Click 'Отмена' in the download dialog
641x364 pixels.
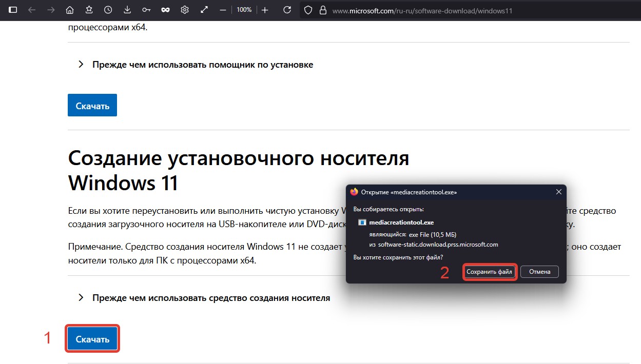(x=539, y=272)
